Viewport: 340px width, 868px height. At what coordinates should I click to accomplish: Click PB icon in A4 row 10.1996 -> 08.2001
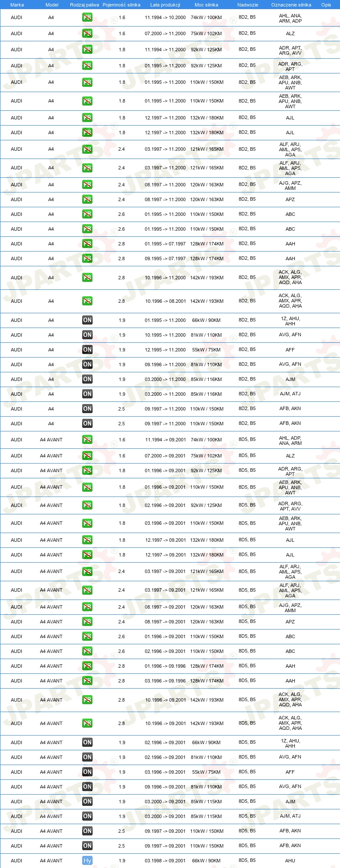tap(87, 301)
